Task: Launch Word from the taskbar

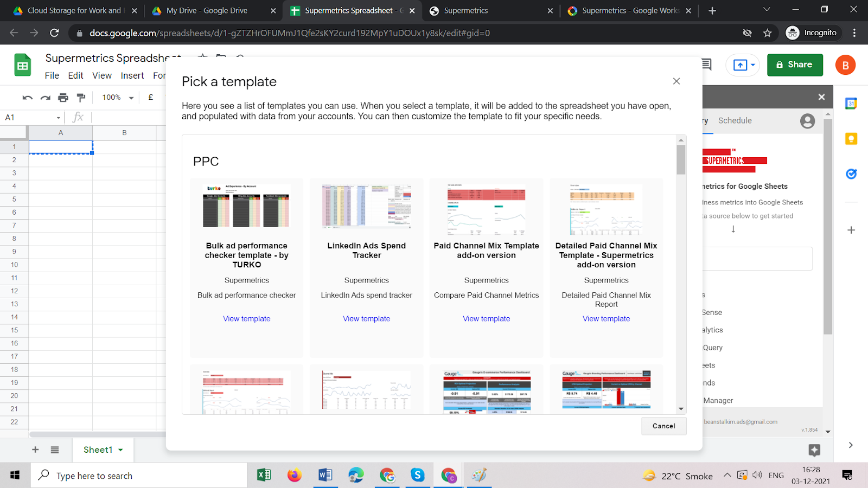Action: [x=325, y=476]
